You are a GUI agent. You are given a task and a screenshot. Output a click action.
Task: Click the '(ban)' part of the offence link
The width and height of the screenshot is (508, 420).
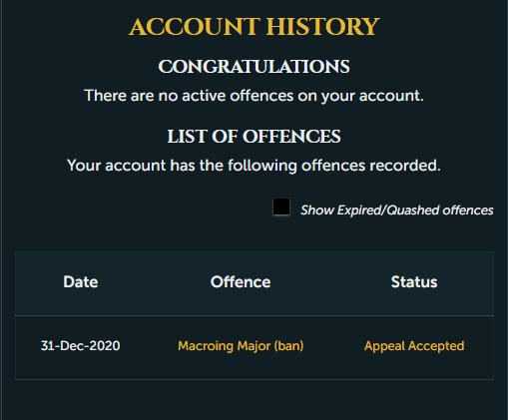coord(288,346)
